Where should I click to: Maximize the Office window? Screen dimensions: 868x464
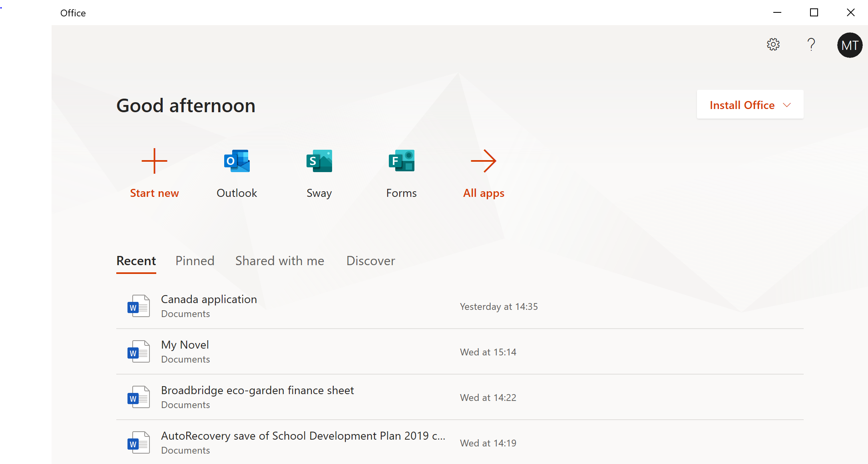pyautogui.click(x=814, y=13)
